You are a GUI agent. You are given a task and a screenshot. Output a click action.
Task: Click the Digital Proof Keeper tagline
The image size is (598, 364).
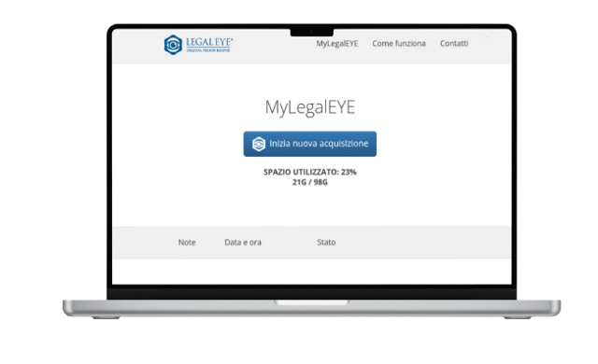tap(208, 50)
